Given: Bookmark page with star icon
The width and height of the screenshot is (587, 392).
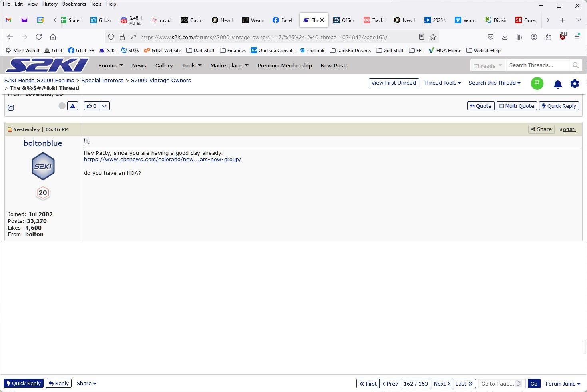Looking at the screenshot, I should click(x=433, y=37).
